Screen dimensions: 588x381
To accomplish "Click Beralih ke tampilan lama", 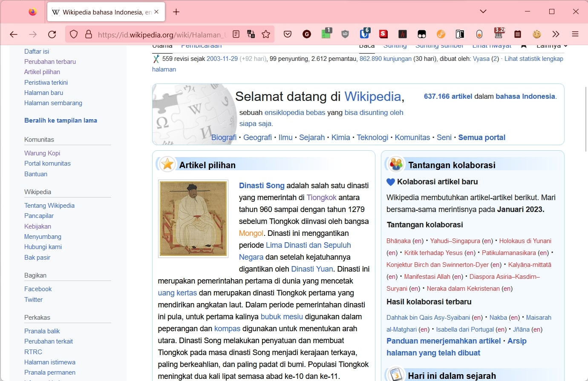I will pos(61,120).
